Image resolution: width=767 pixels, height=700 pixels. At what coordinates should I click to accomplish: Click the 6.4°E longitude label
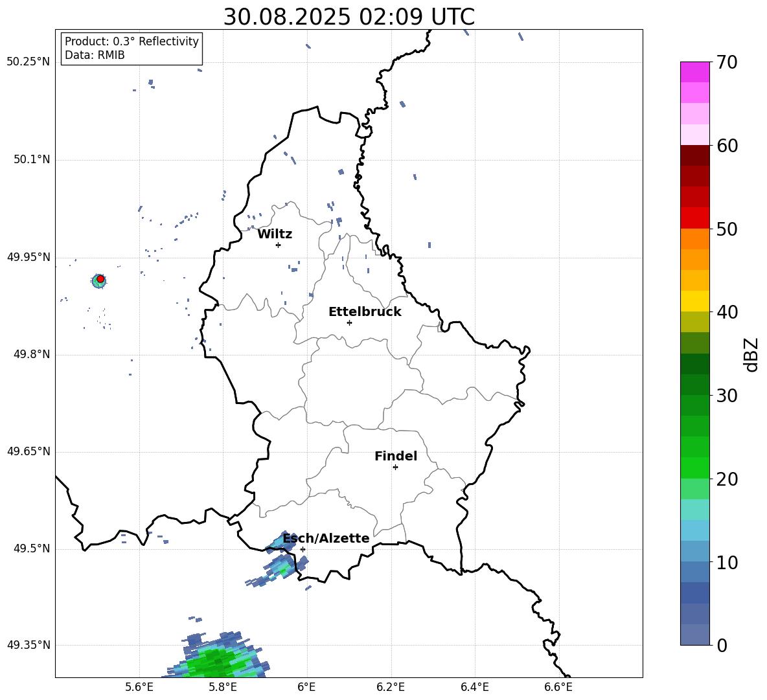coord(474,687)
